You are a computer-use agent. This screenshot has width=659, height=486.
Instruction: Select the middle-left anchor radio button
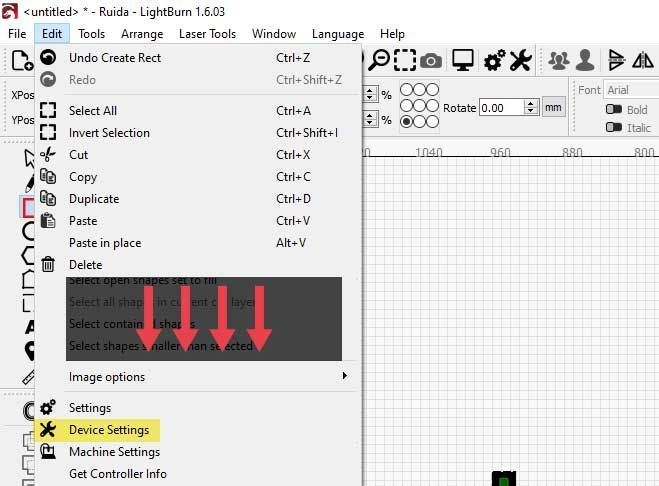point(406,106)
